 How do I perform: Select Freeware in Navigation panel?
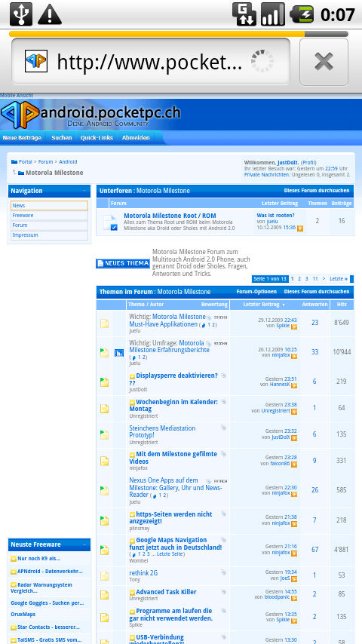49,215
